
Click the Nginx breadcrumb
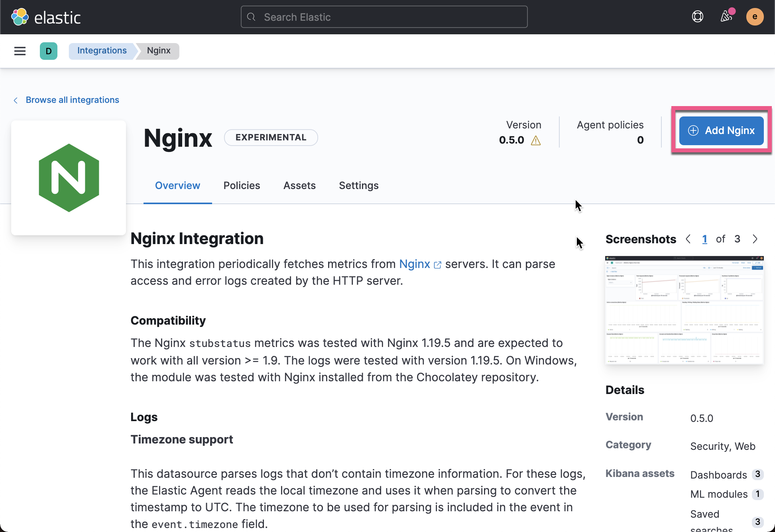tap(159, 51)
